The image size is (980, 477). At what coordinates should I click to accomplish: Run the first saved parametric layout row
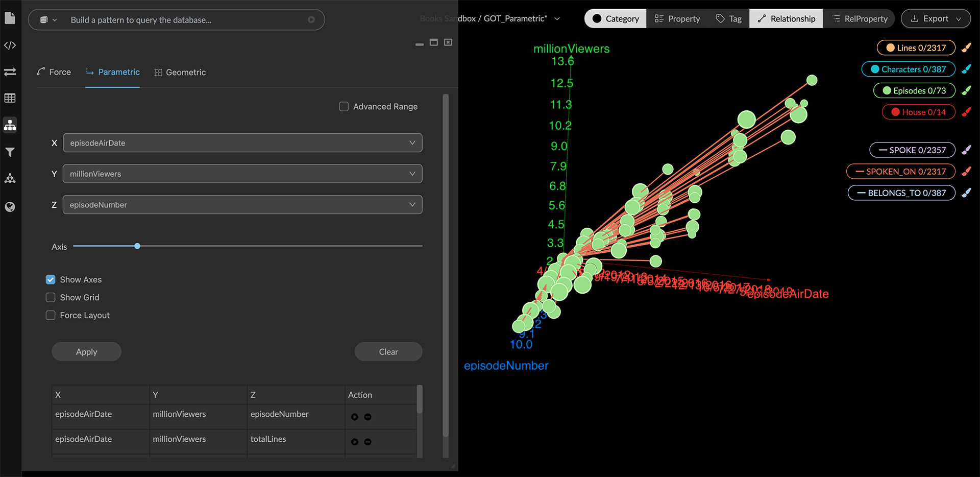pyautogui.click(x=355, y=417)
